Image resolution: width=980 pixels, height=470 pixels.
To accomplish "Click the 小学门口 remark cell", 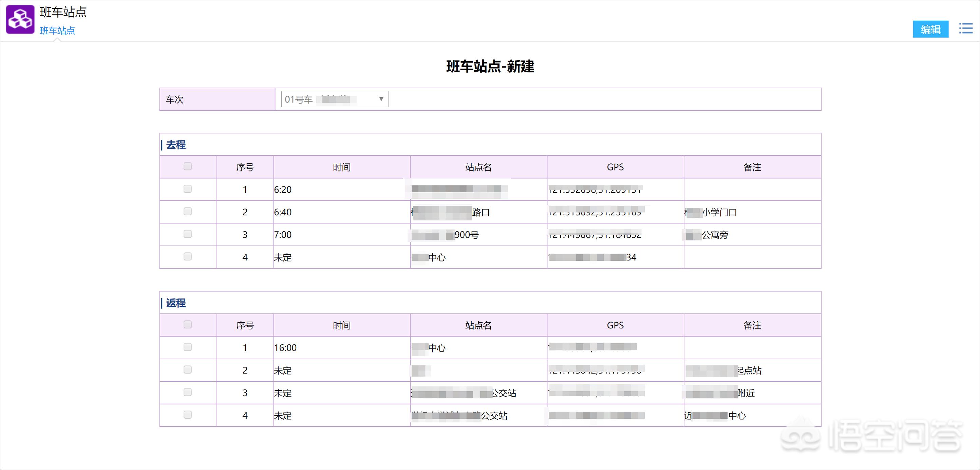I will click(753, 212).
